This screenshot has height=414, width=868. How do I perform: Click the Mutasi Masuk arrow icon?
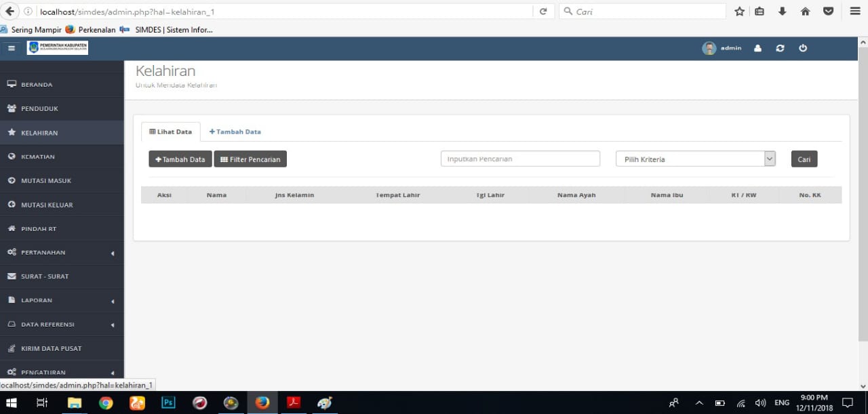pos(12,180)
